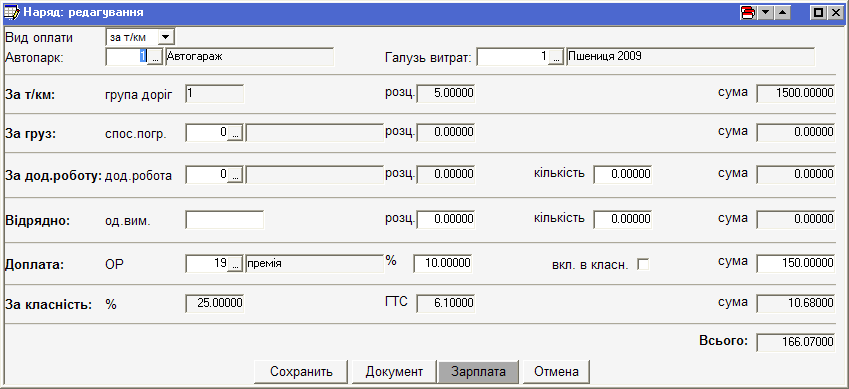This screenshot has width=849, height=389.
Task: Open дод.робота lookup ellipsis button
Action: (x=234, y=175)
